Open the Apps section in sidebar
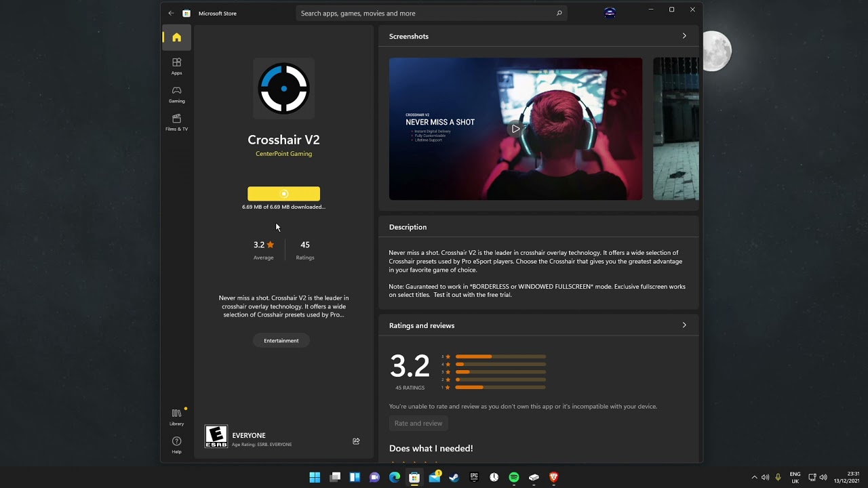This screenshot has height=488, width=868. point(176,66)
